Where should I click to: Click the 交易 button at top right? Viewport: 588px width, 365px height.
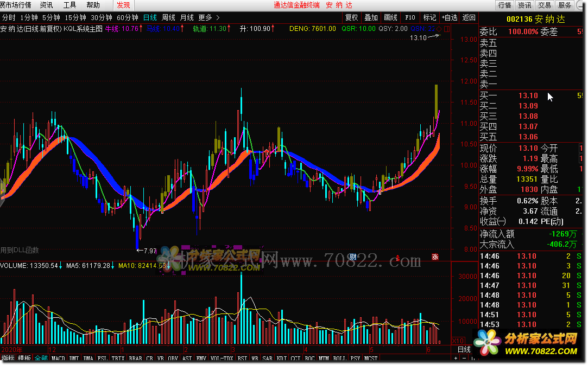(545, 5)
